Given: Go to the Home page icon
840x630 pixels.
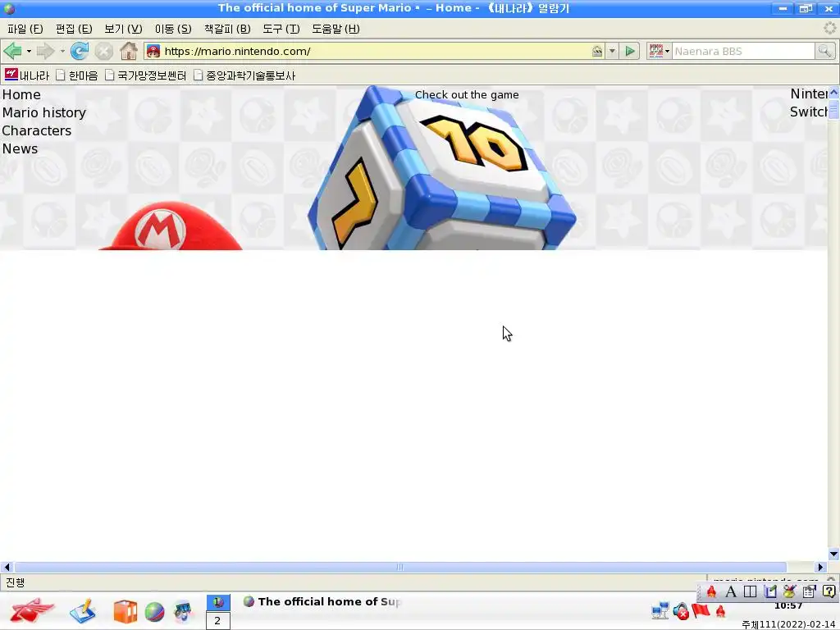Looking at the screenshot, I should pos(129,52).
